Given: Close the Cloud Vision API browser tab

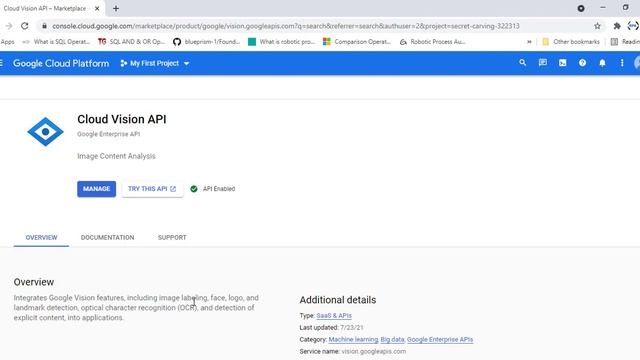Looking at the screenshot, I should (x=97, y=8).
